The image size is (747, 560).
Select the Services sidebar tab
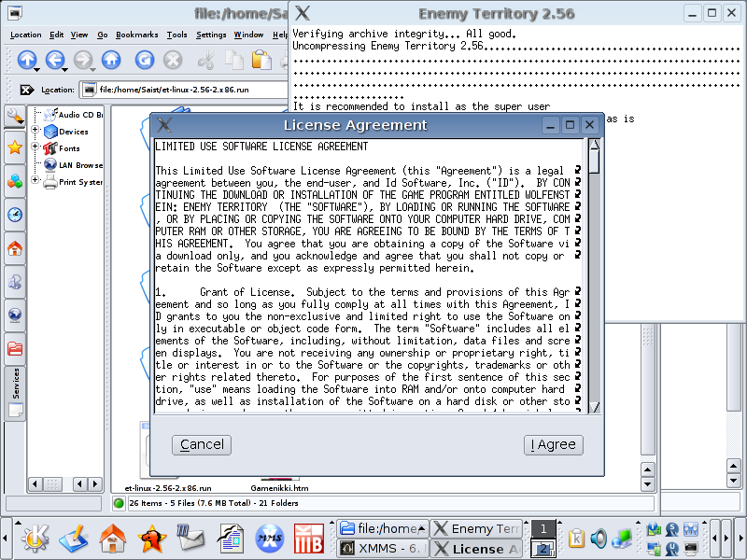click(15, 384)
